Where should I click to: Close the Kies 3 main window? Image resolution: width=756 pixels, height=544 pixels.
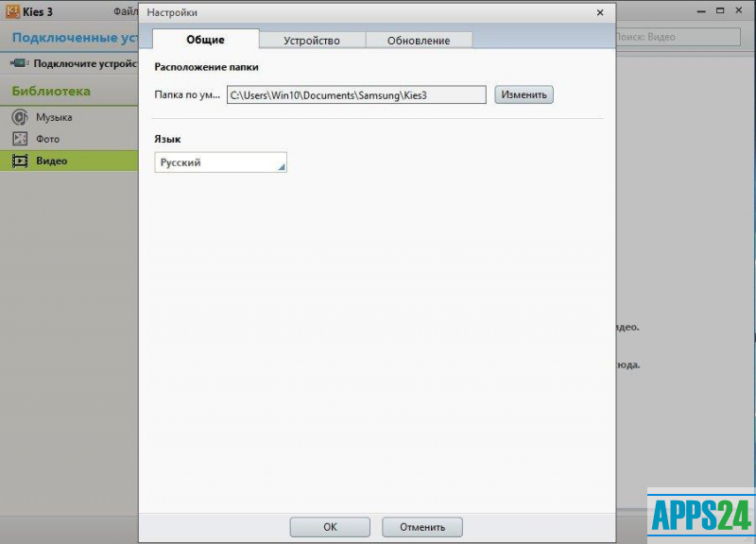pyautogui.click(x=739, y=10)
